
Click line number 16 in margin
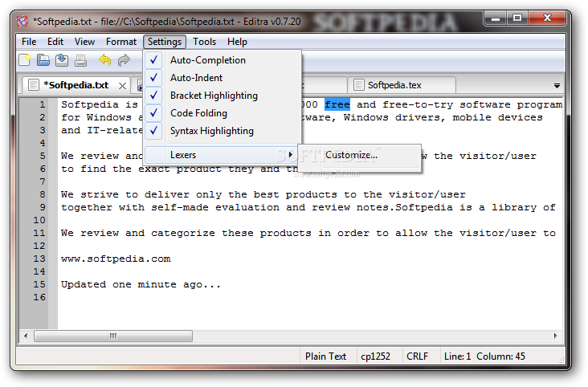[39, 297]
